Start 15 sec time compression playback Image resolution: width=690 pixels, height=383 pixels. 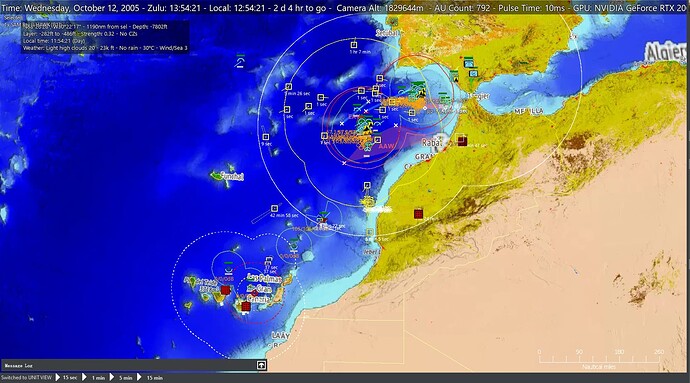click(66, 378)
